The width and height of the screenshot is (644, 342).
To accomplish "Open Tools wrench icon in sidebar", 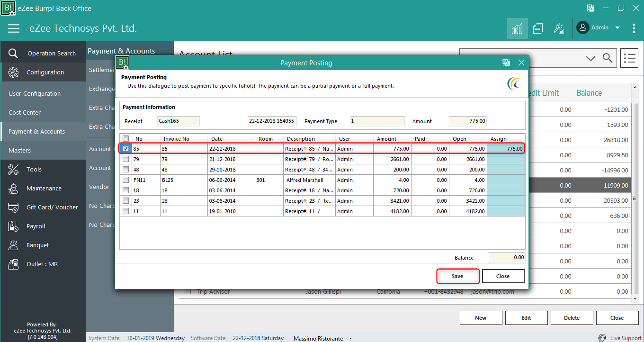I will click(x=13, y=169).
